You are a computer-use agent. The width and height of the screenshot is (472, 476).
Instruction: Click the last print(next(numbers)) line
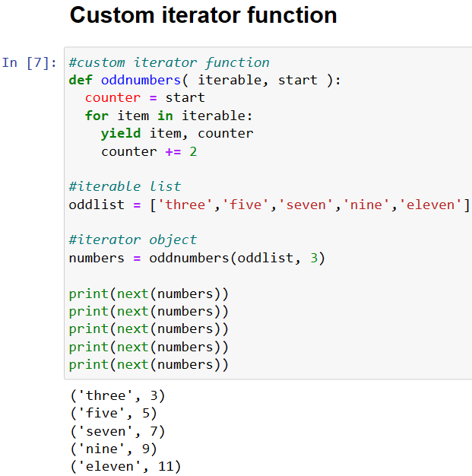pos(149,364)
